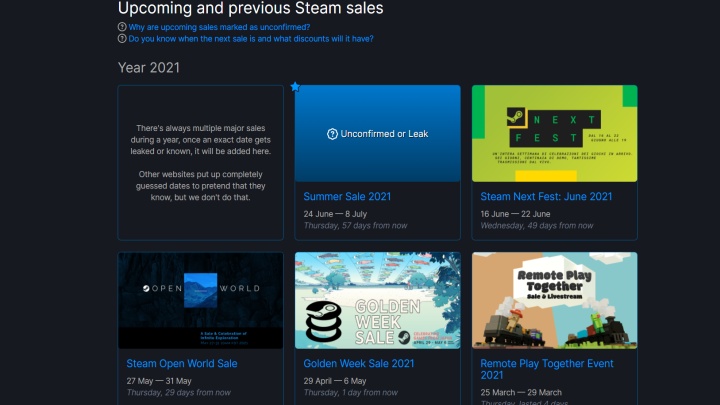The height and width of the screenshot is (405, 720).
Task: Click question mark icon beside next sale link
Action: [122, 39]
